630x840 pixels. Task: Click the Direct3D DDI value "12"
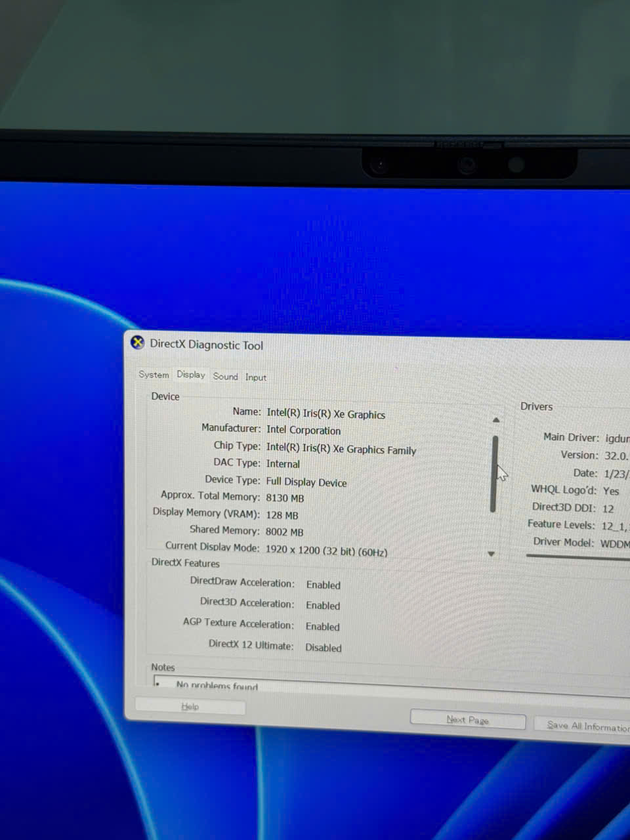[608, 509]
